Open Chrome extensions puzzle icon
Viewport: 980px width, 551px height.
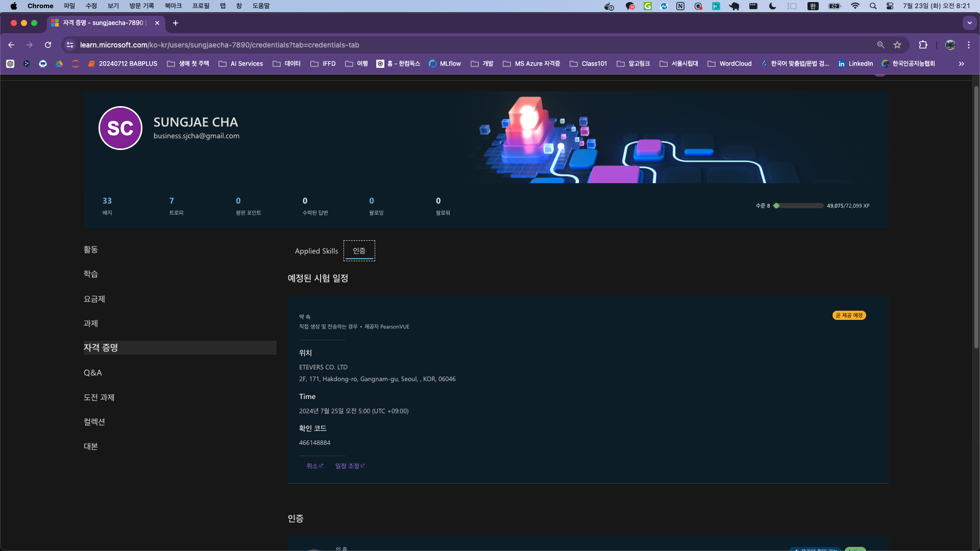point(923,45)
